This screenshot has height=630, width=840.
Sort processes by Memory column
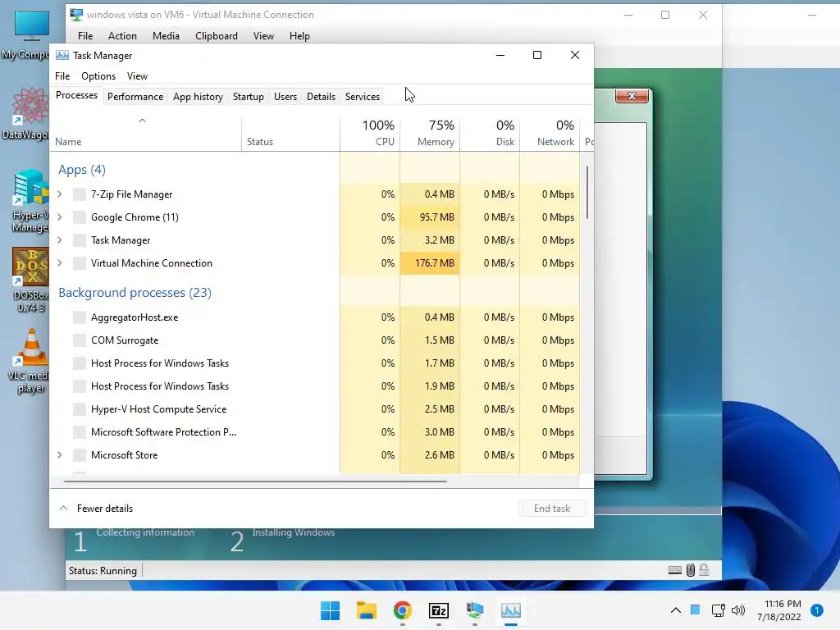(430, 133)
